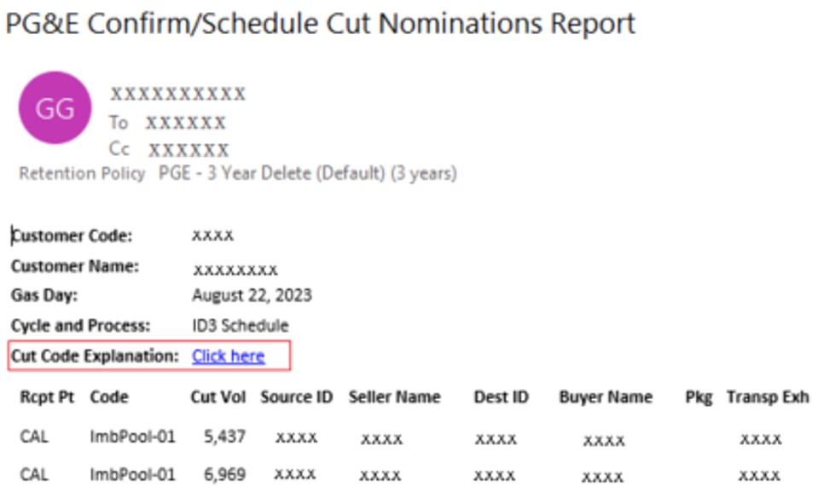This screenshot has width=818, height=504.
Task: Click the Buyer Name column header
Action: point(605,397)
